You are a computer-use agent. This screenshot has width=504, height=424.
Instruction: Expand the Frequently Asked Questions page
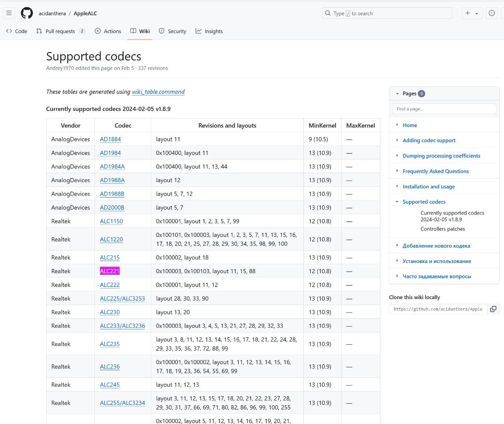point(397,171)
